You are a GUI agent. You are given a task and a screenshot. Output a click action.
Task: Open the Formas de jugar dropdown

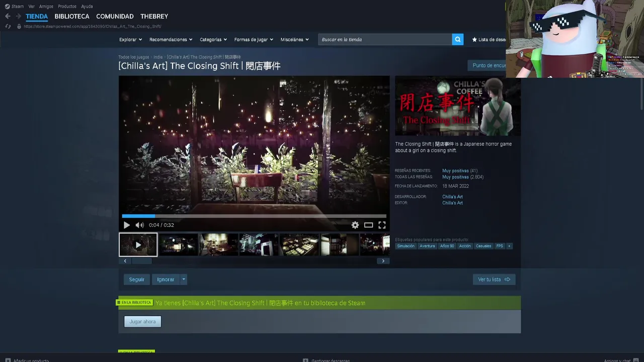click(254, 39)
